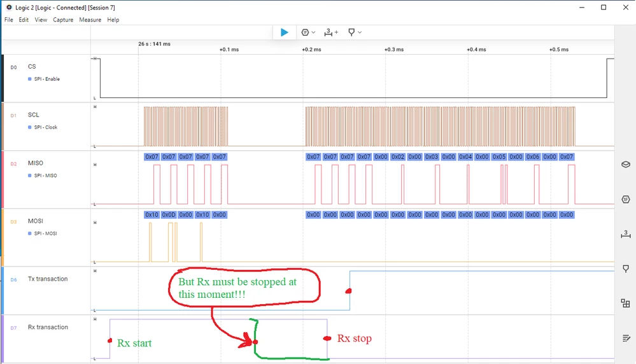Open the File menu
The width and height of the screenshot is (636, 364).
click(x=8, y=20)
